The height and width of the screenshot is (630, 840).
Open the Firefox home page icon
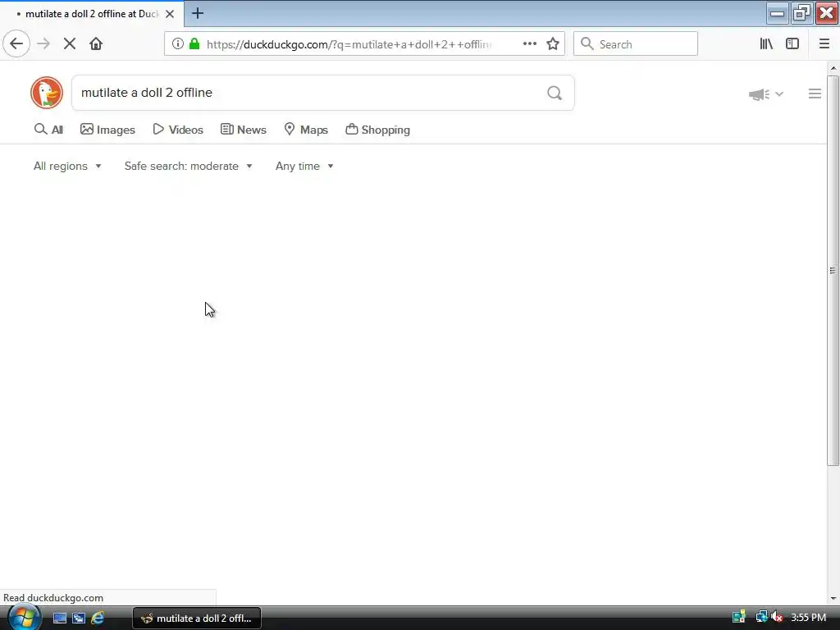tap(96, 44)
